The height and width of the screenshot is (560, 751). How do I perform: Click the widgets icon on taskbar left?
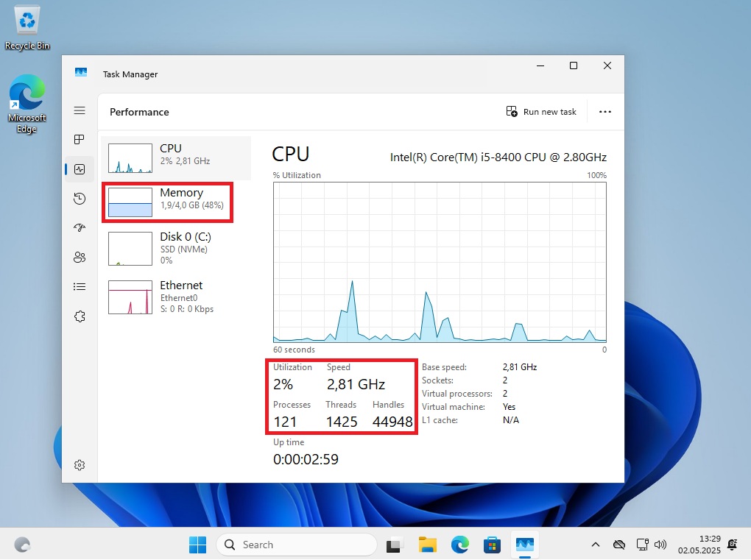coord(22,545)
